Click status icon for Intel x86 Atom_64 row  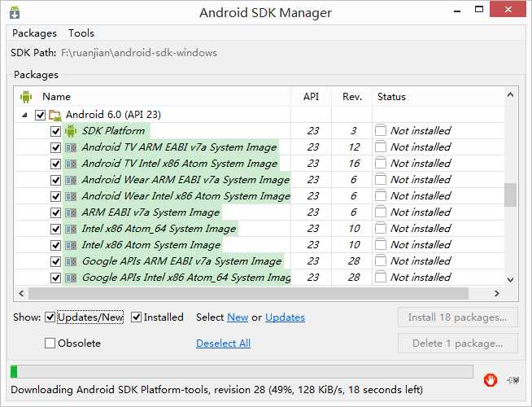coord(381,228)
